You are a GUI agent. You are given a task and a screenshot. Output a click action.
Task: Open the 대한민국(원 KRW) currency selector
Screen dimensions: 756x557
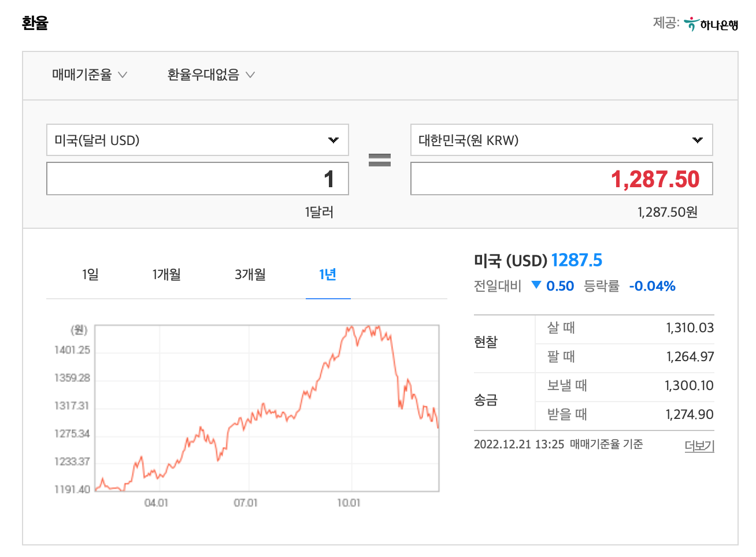561,140
